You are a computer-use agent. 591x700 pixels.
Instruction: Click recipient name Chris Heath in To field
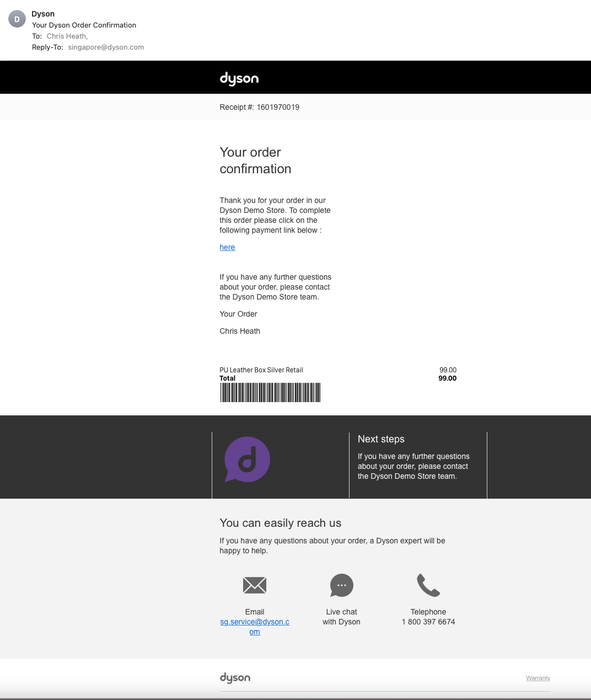coord(67,36)
